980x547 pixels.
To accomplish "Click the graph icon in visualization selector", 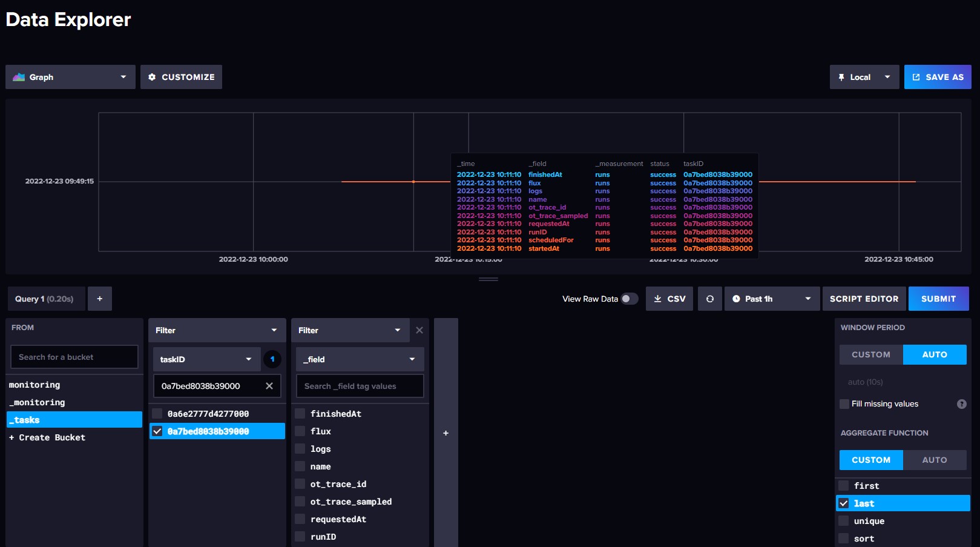I will click(x=19, y=77).
